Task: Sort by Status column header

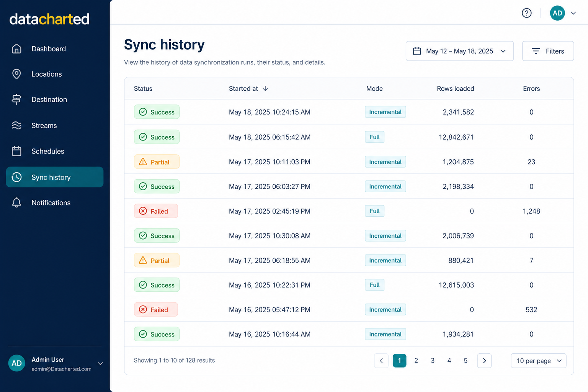Action: (x=143, y=88)
